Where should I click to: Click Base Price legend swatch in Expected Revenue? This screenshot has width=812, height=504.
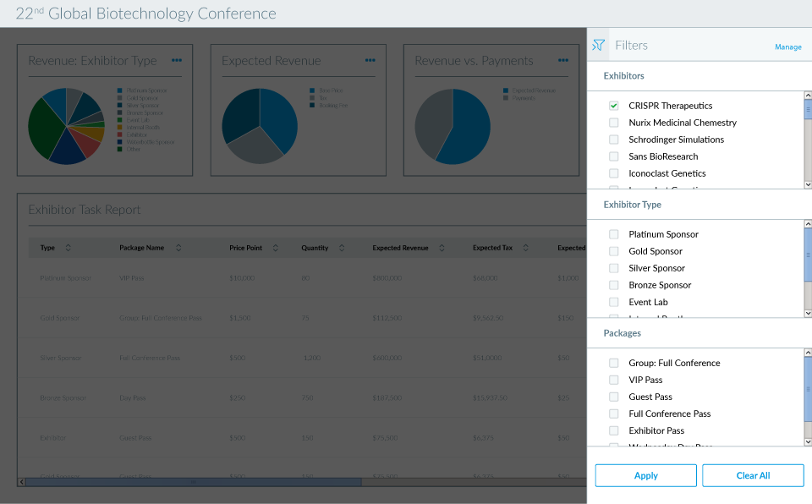[x=312, y=90]
